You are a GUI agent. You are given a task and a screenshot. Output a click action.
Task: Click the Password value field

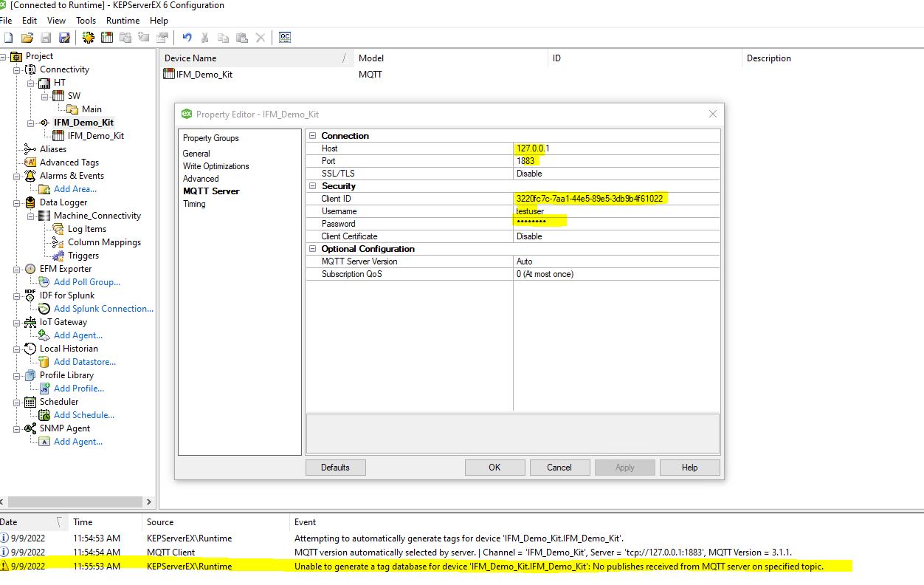tap(616, 224)
